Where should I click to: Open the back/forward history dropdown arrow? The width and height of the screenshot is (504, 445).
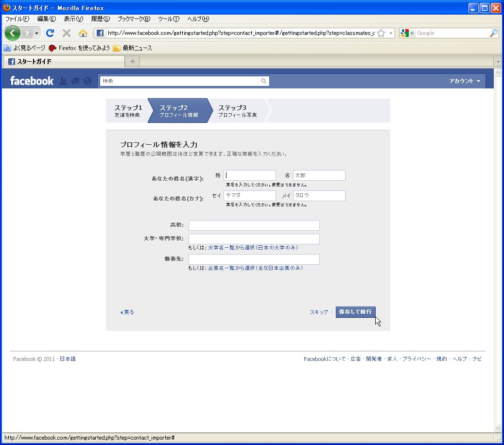pos(36,33)
